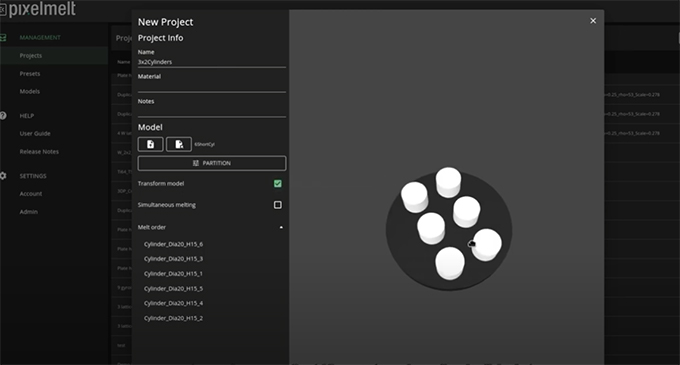
Task: Select Cylinder_Dia20_H15_3 in melt order
Action: 173,259
